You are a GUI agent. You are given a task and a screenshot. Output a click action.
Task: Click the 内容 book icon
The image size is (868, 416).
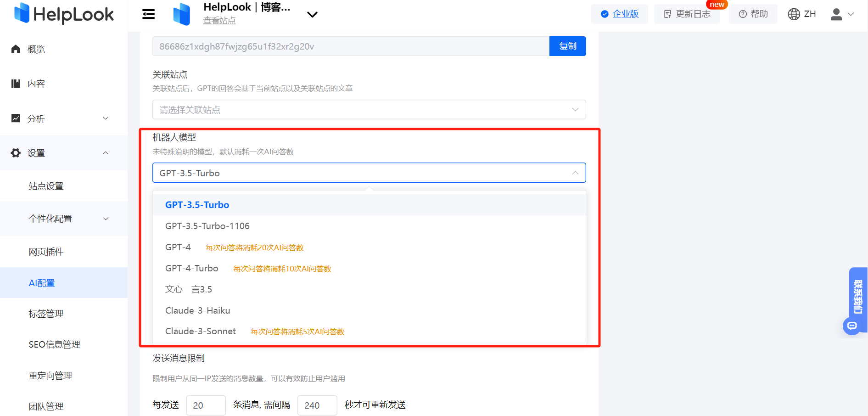coord(16,83)
